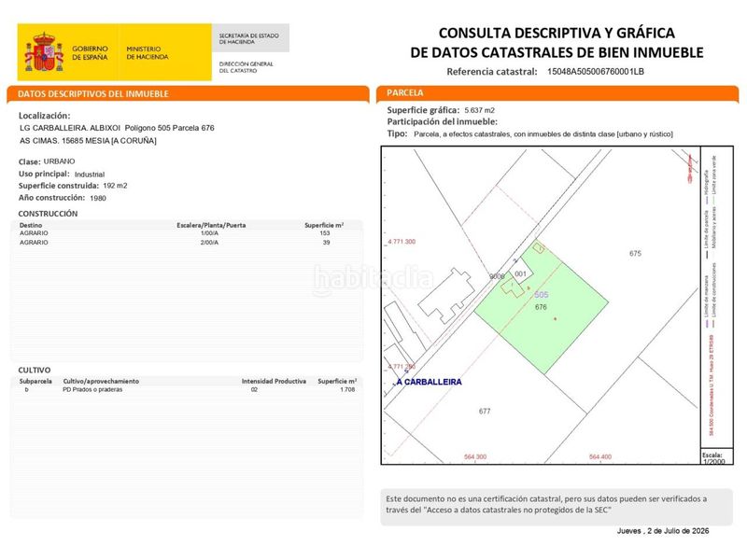Select address line 'AS CIMAS. 15685 MESIA'

pos(88,141)
